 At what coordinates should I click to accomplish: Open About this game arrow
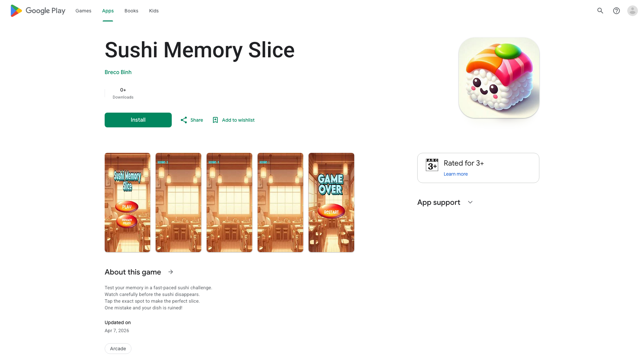click(x=171, y=272)
